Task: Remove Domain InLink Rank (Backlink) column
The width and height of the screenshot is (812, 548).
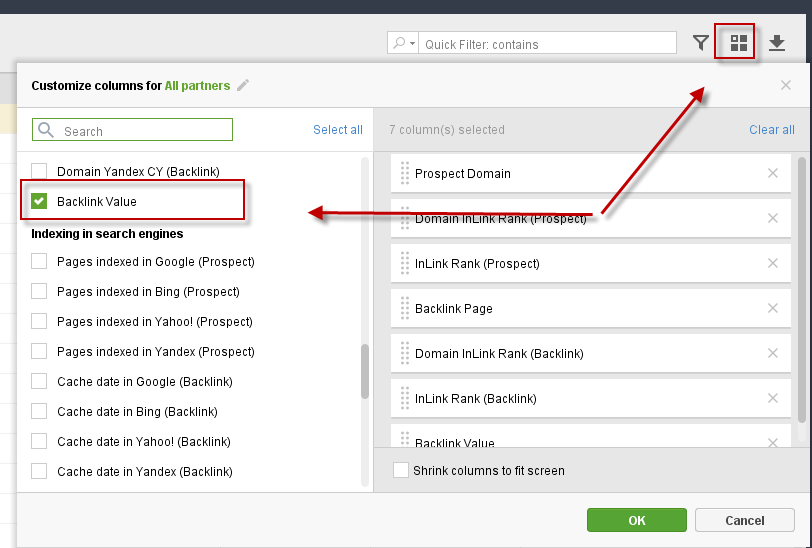Action: click(772, 353)
